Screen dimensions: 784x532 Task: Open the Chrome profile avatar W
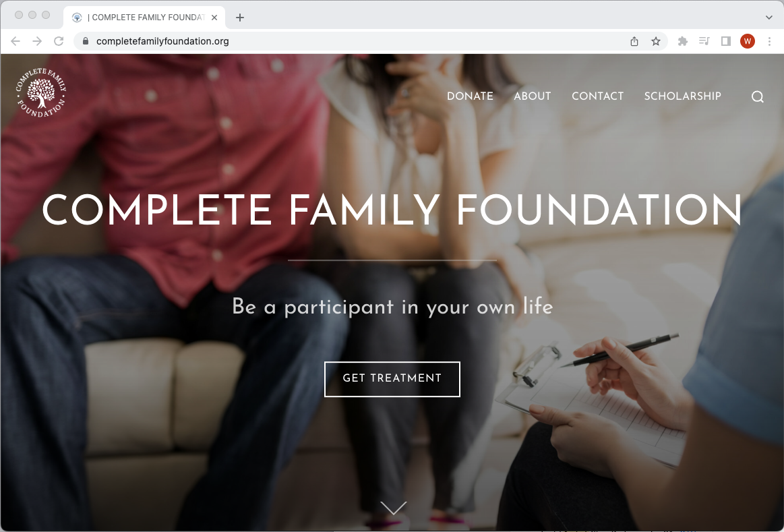(x=748, y=41)
